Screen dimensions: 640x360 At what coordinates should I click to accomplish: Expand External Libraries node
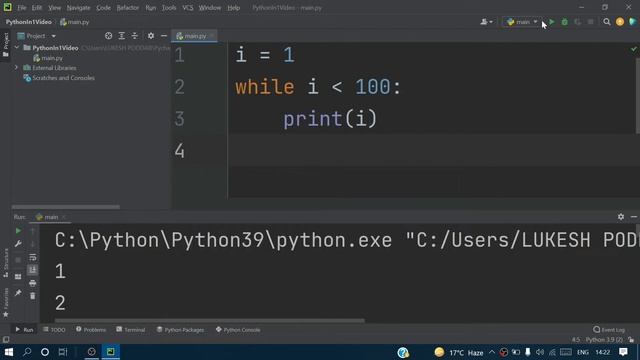17,67
